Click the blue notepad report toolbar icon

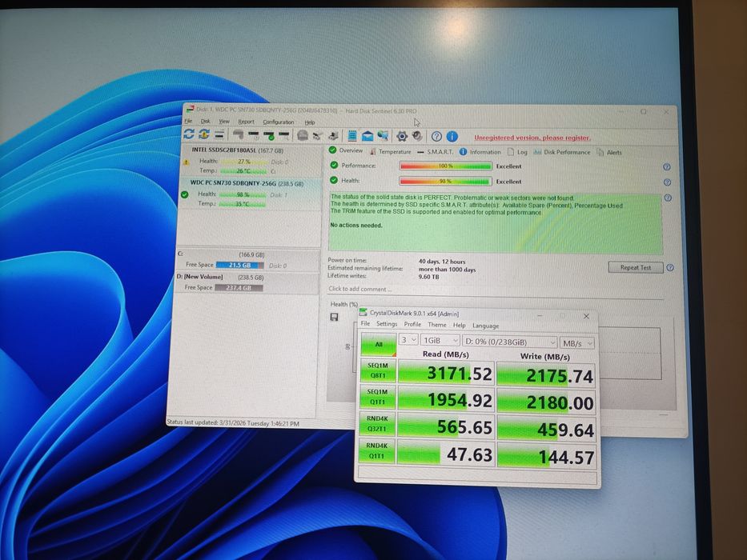(352, 136)
